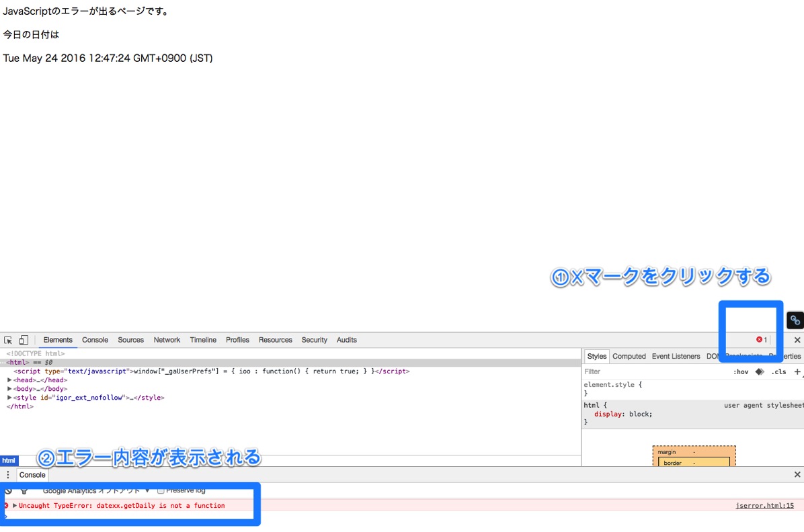Image resolution: width=804 pixels, height=532 pixels.
Task: Select the html breadcrumb at bottom
Action: tap(9, 460)
